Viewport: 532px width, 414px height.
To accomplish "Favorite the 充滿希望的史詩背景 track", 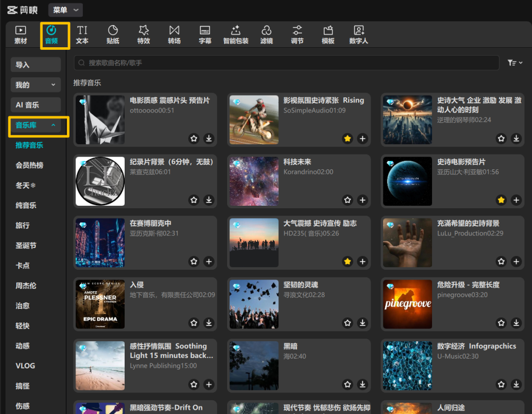I will [x=501, y=261].
